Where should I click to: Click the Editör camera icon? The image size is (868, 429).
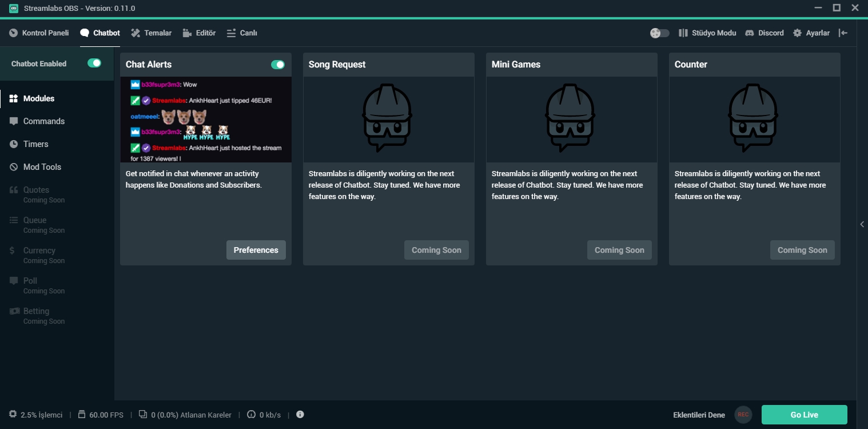pyautogui.click(x=187, y=33)
